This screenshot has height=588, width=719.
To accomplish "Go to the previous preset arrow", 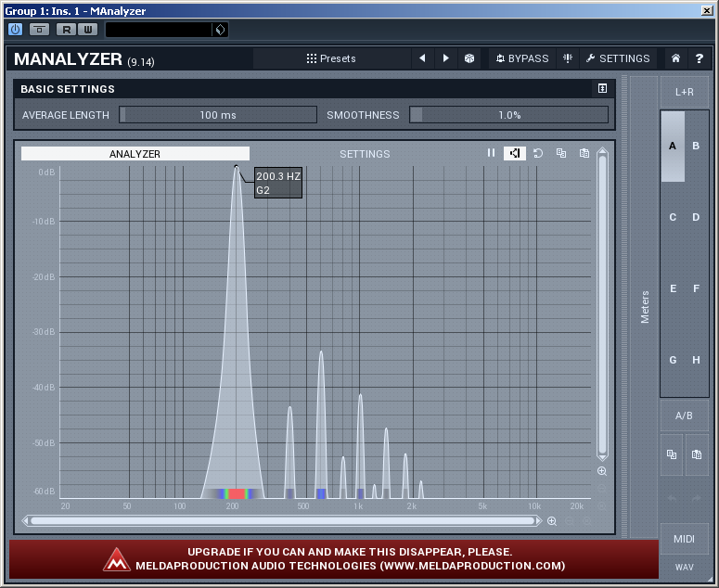I will [x=422, y=58].
